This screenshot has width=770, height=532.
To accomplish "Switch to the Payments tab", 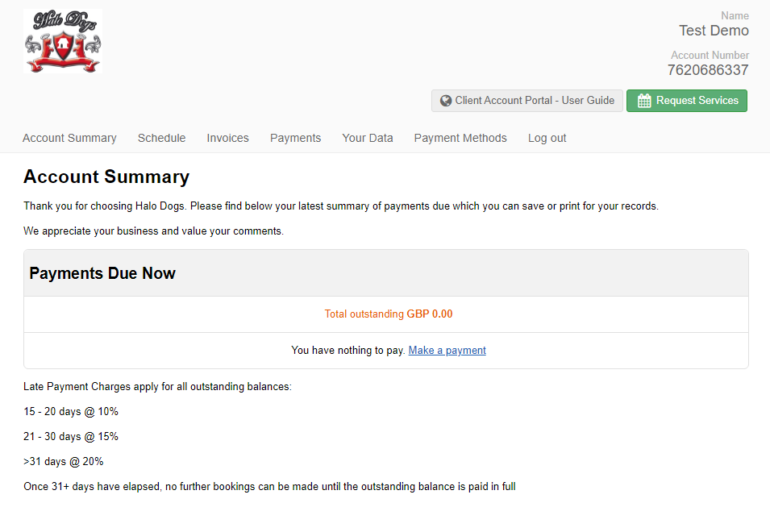I will pyautogui.click(x=296, y=138).
